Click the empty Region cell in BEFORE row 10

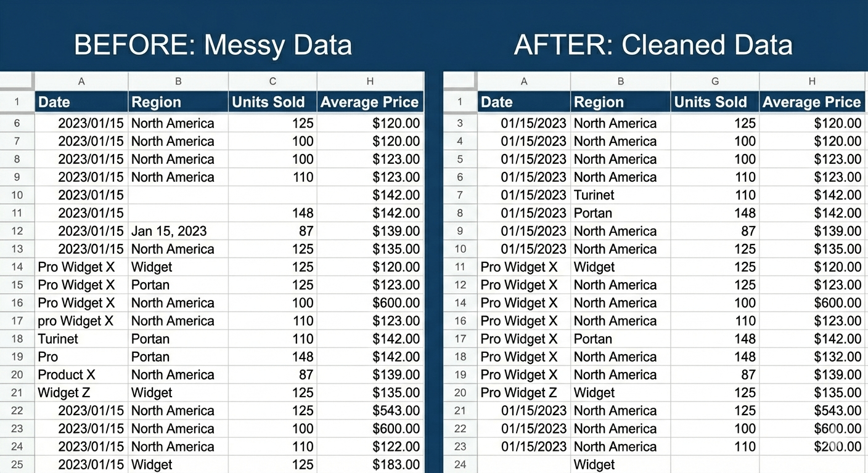178,195
